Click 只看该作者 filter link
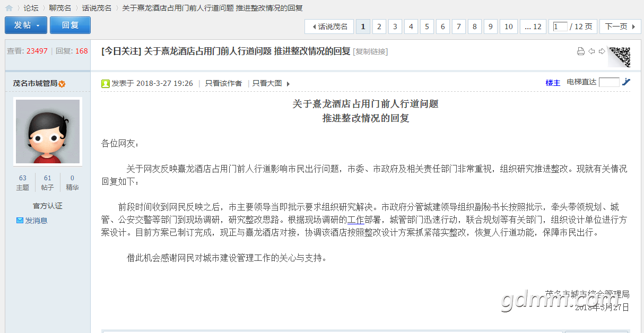644x333 pixels. pyautogui.click(x=223, y=83)
